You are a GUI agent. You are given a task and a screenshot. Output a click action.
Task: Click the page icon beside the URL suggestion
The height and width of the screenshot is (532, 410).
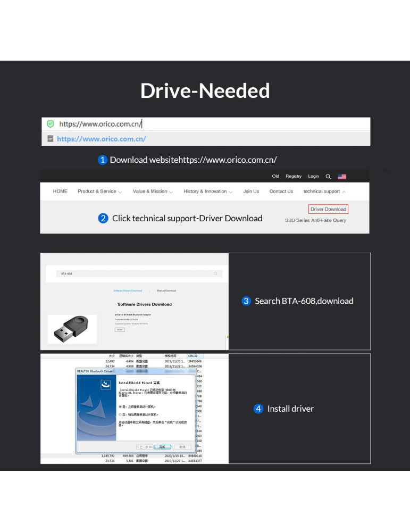tap(50, 139)
